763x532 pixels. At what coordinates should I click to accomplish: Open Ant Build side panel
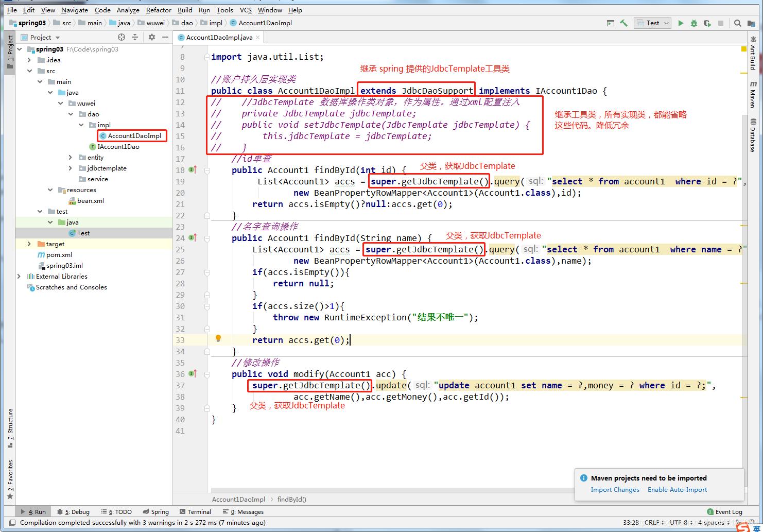(753, 54)
